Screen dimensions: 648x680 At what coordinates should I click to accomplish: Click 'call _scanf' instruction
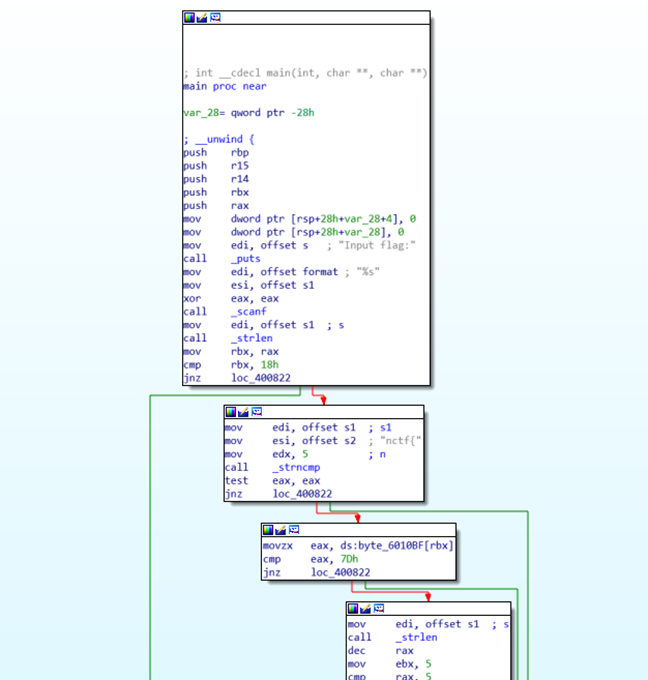pos(225,311)
